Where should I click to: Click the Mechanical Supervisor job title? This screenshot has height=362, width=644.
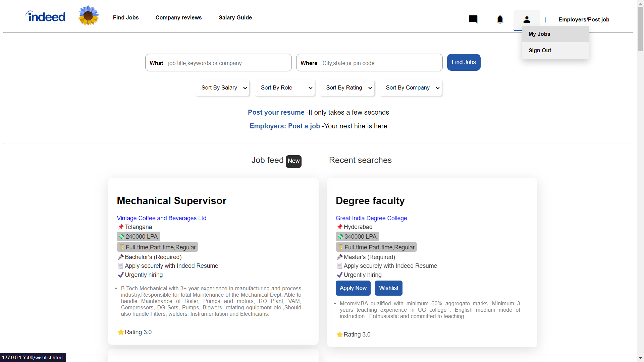click(x=171, y=200)
